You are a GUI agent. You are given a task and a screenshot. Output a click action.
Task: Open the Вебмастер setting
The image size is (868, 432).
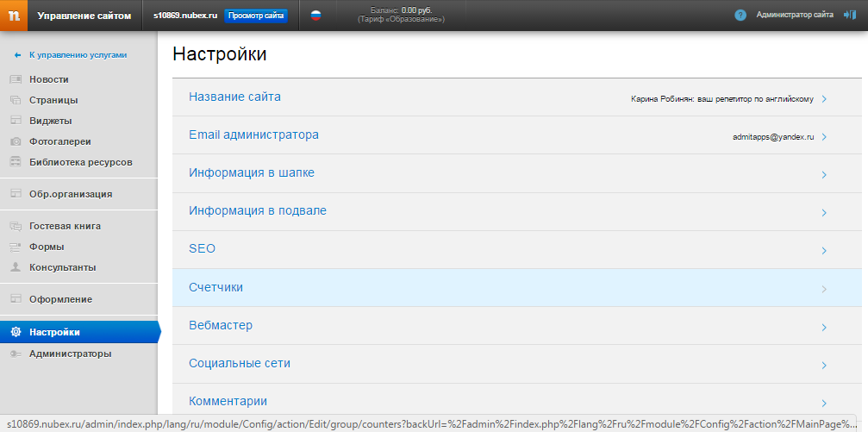(x=517, y=326)
